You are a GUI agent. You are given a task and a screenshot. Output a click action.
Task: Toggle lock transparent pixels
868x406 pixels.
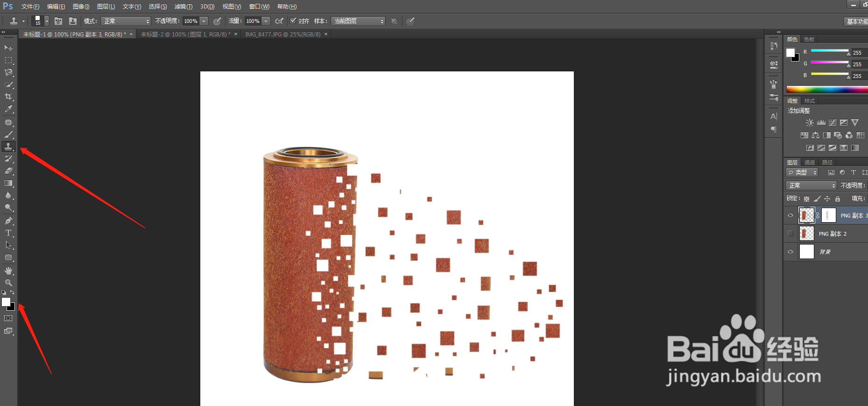[x=806, y=199]
